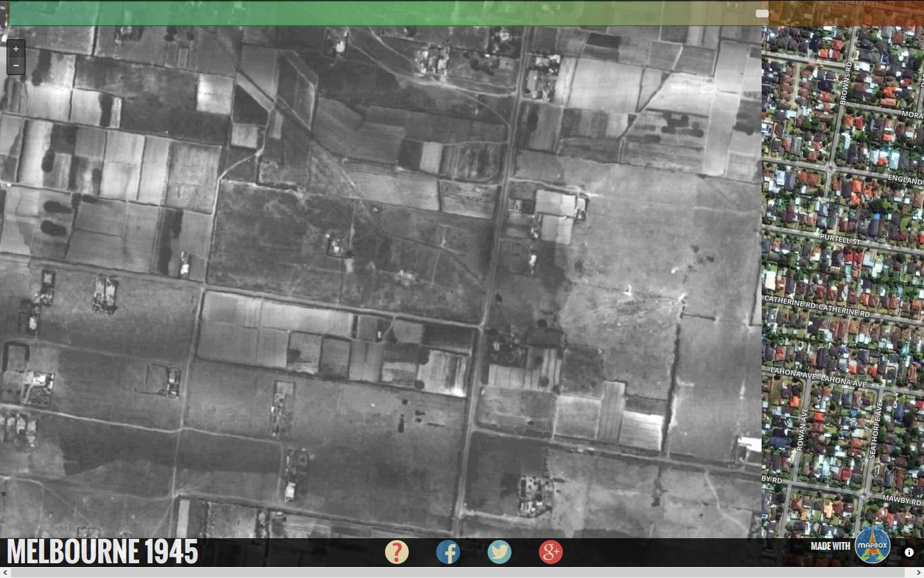Open the question mark help icon

click(397, 552)
